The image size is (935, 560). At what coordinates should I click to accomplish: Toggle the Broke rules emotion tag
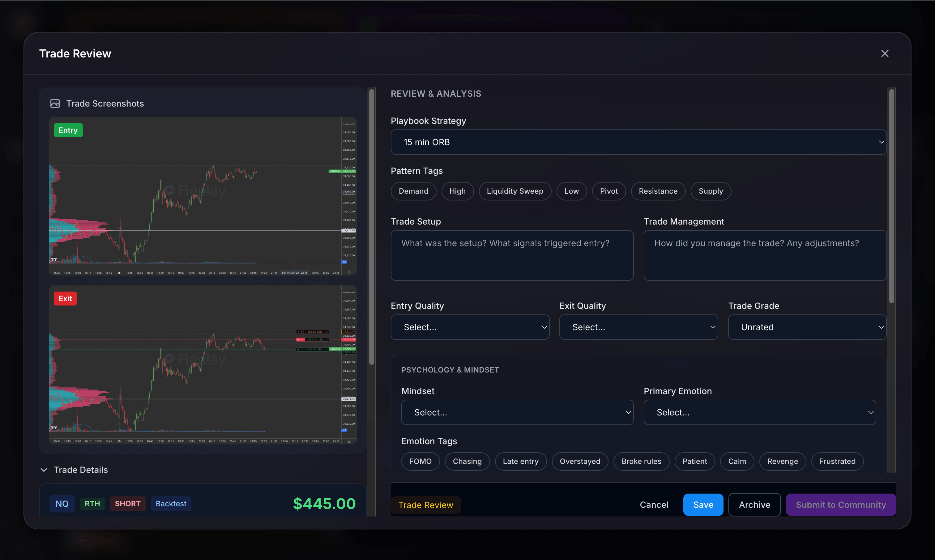pos(641,461)
